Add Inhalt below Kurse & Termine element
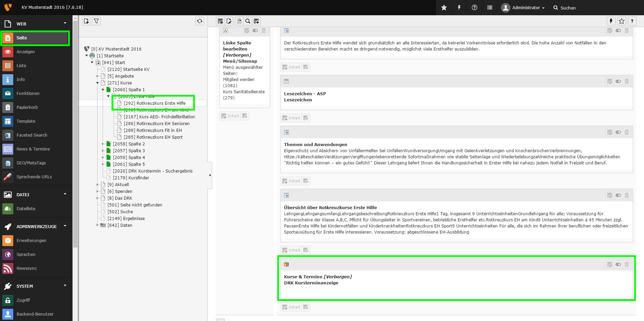 click(291, 307)
